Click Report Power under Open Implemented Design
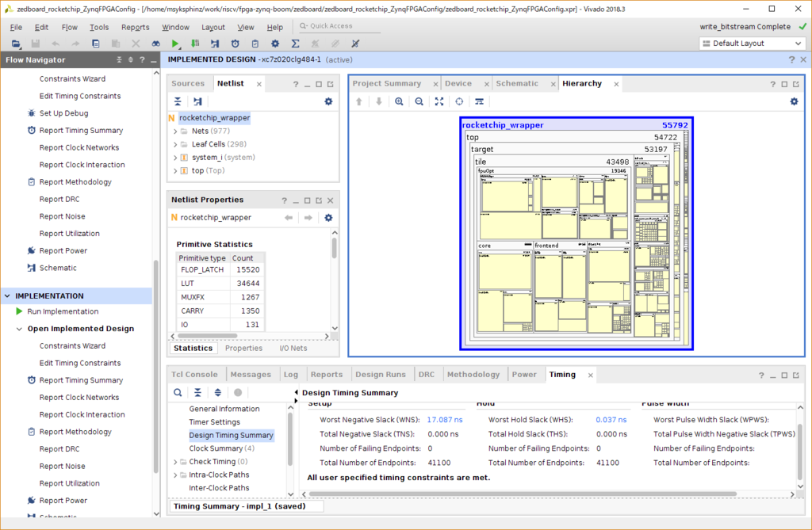812x530 pixels. point(63,501)
